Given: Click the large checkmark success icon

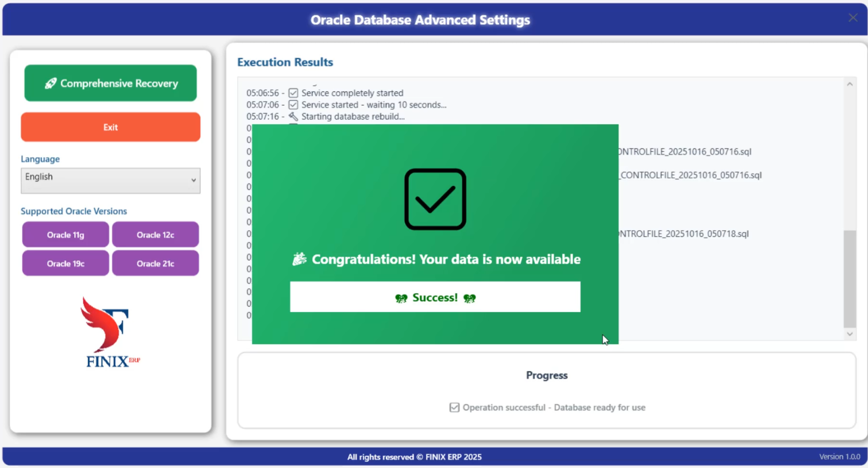Looking at the screenshot, I should click(435, 199).
